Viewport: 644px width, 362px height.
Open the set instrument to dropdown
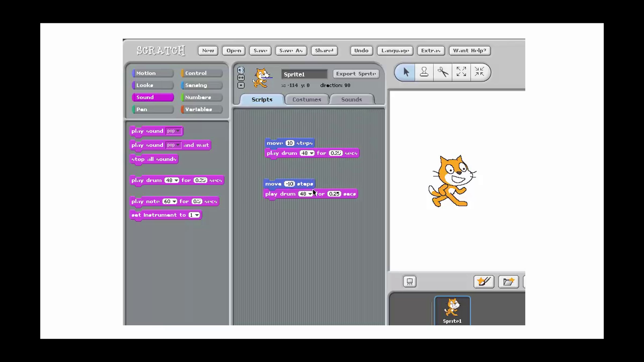pyautogui.click(x=197, y=215)
